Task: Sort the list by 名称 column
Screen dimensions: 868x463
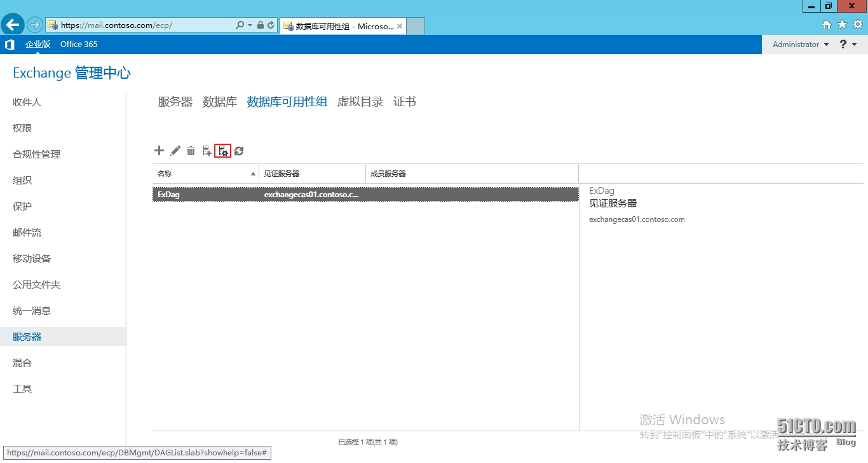Action: coord(163,173)
